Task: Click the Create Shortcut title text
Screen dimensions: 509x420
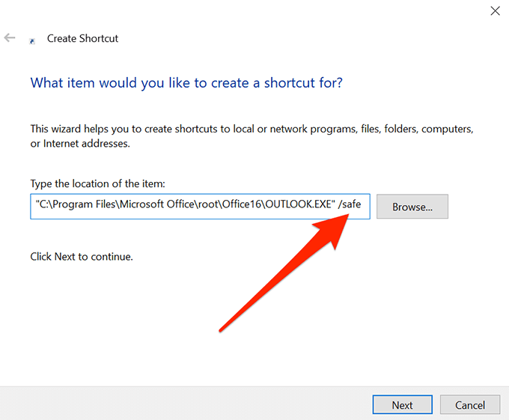Action: click(x=82, y=38)
